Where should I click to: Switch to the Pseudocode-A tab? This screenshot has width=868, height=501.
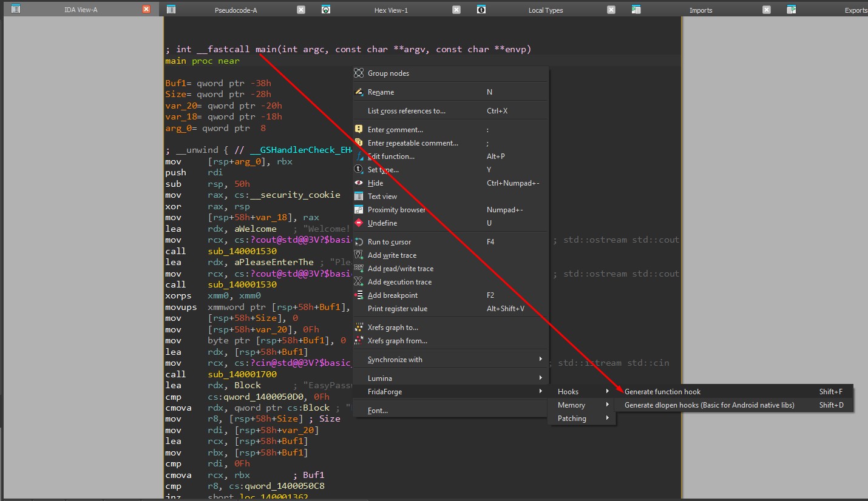(236, 10)
